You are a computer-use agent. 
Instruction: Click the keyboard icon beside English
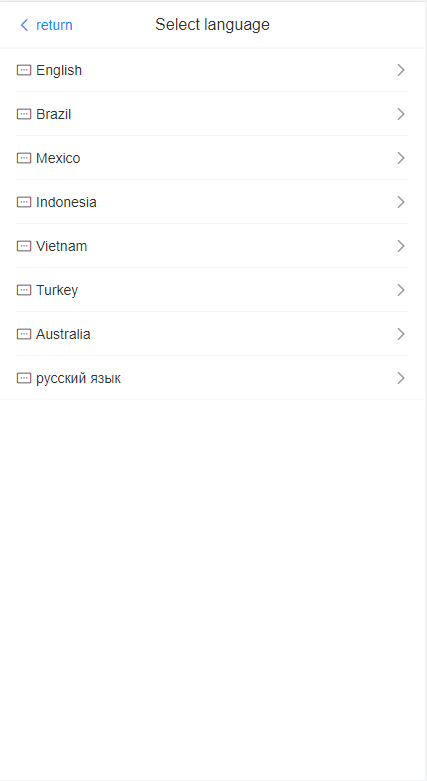(x=24, y=70)
